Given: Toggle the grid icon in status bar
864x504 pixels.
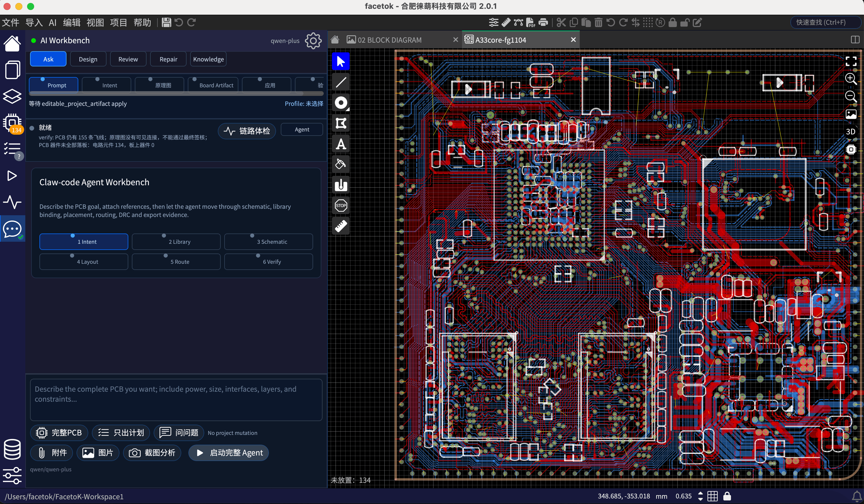Looking at the screenshot, I should tap(712, 496).
